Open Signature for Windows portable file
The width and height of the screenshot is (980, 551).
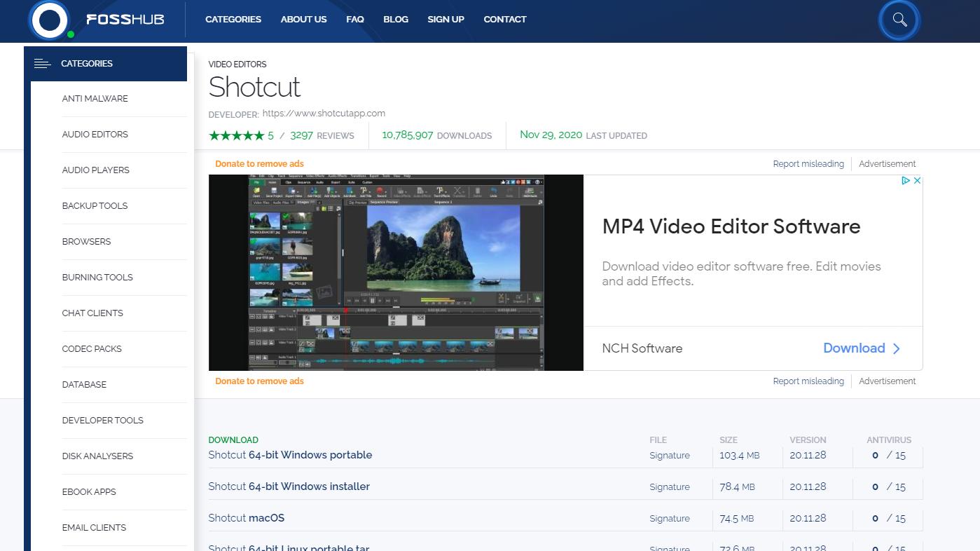tap(669, 456)
